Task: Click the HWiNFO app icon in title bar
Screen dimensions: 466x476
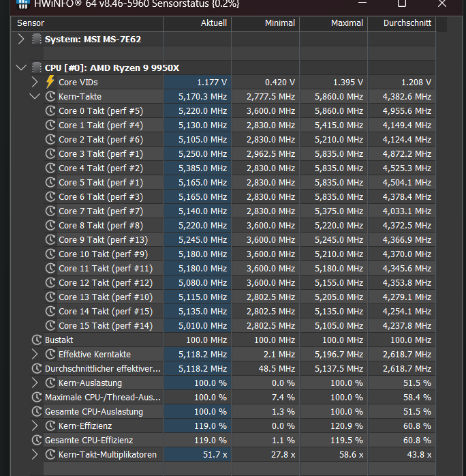Action: click(22, 4)
